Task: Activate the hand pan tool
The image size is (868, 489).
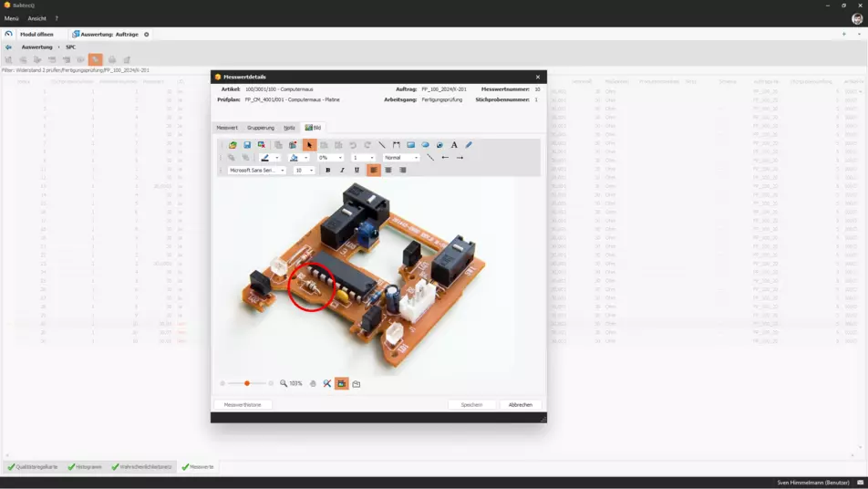Action: [313, 383]
